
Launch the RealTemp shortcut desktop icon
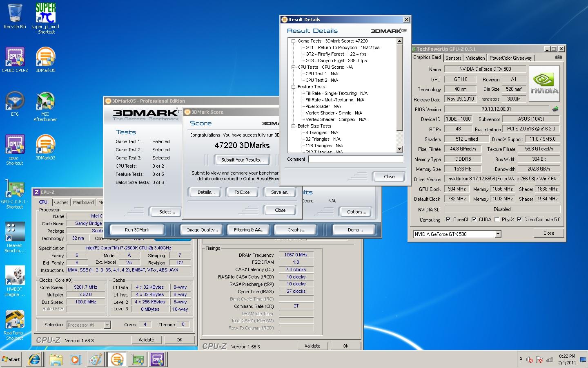15,325
